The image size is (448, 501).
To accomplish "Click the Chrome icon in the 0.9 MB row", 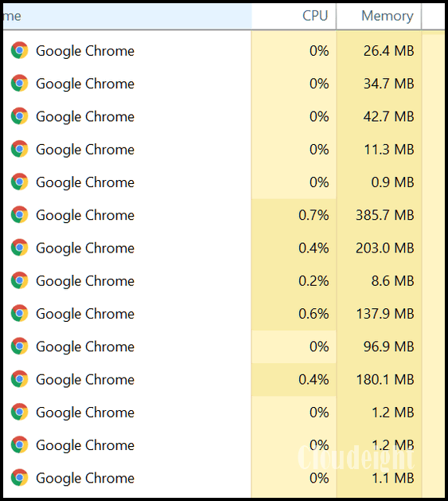I will tap(19, 182).
